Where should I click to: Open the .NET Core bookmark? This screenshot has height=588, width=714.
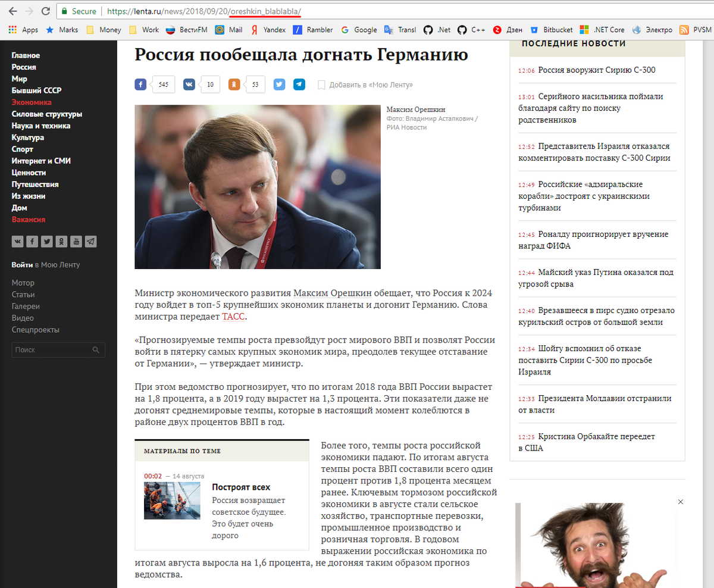[603, 30]
